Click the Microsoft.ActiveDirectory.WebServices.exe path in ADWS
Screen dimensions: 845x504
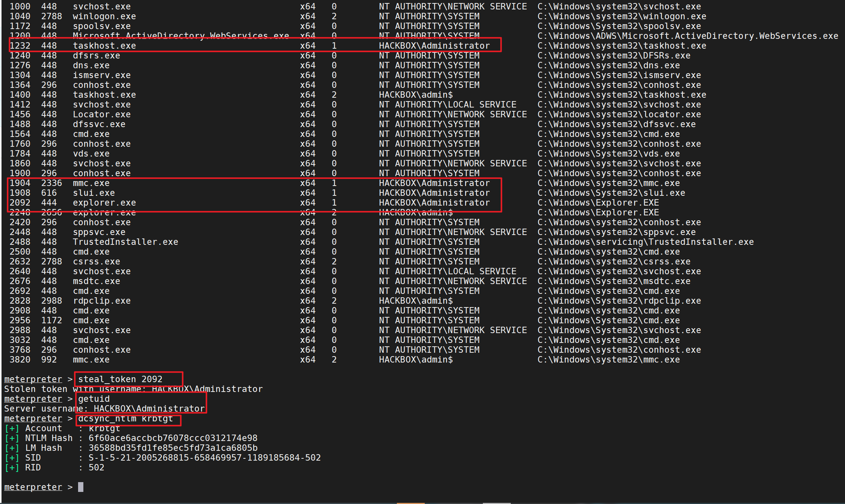(x=687, y=36)
